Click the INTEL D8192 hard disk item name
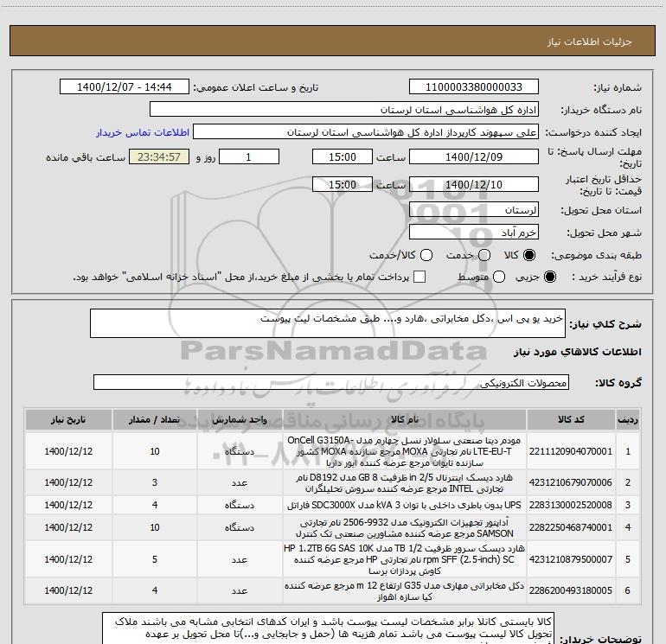666x644 pixels. point(405,482)
